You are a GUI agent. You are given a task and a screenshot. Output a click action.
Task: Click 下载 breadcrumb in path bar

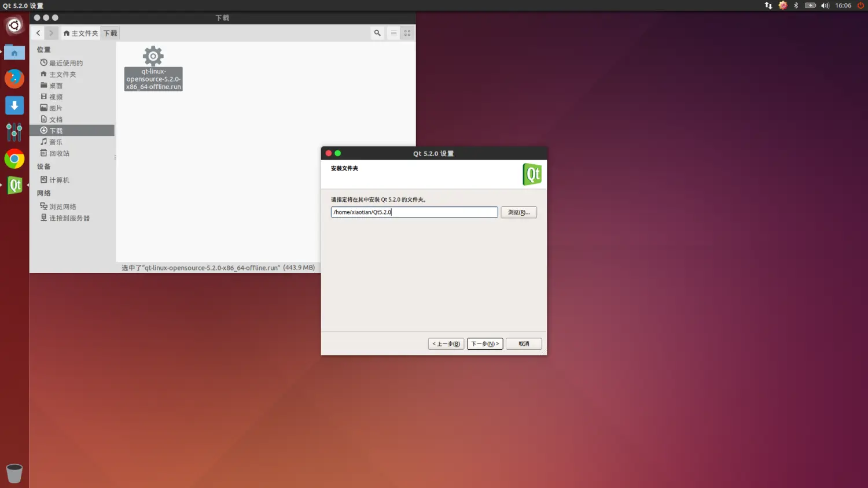pos(110,33)
